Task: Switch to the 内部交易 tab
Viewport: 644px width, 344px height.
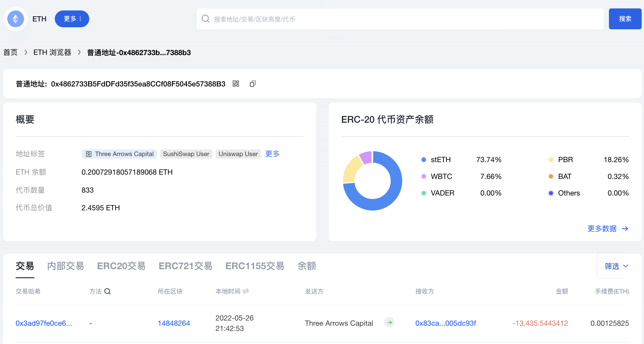Action: pyautogui.click(x=66, y=266)
